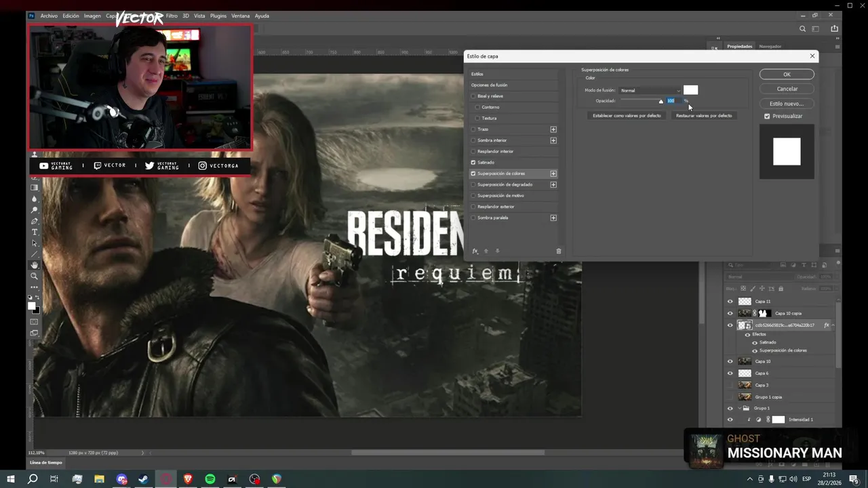Open the Filtro menu
The width and height of the screenshot is (868, 488).
coord(172,16)
